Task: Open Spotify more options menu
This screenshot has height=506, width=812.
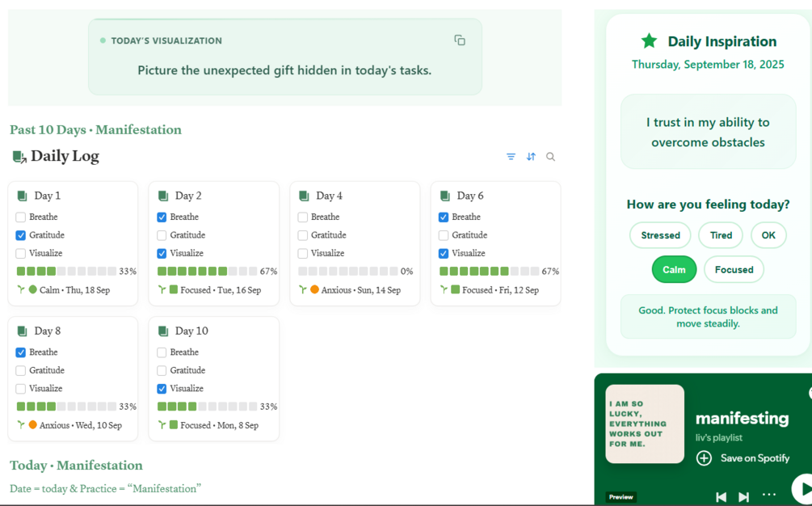Action: pyautogui.click(x=768, y=495)
